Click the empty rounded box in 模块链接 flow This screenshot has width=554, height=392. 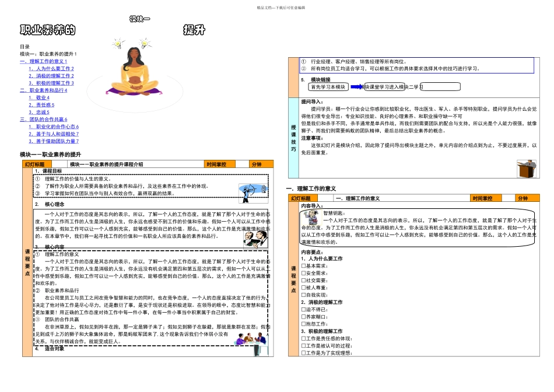click(441, 86)
